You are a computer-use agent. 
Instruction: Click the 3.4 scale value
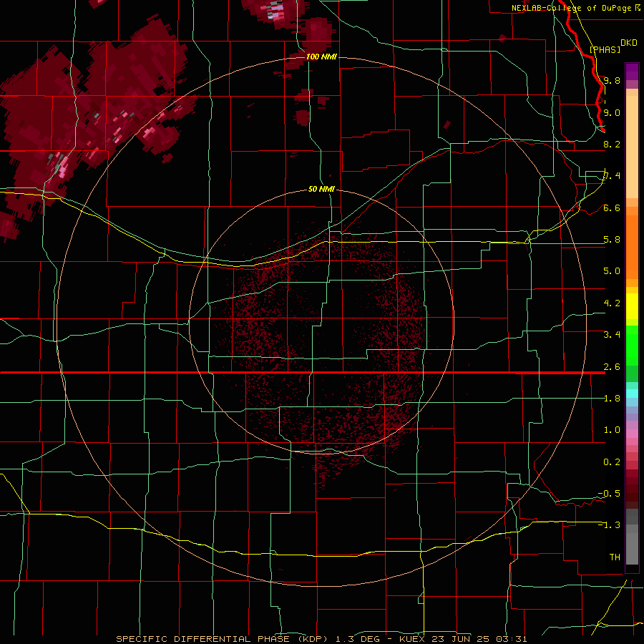click(612, 335)
